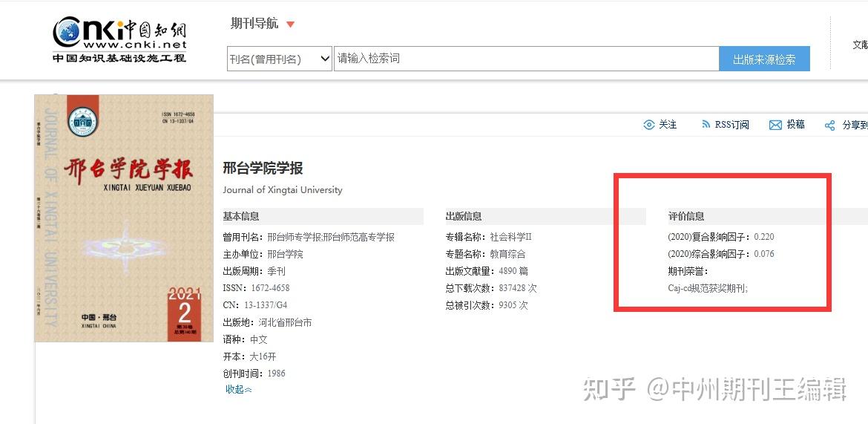Click the CNKI logo

pyautogui.click(x=119, y=39)
